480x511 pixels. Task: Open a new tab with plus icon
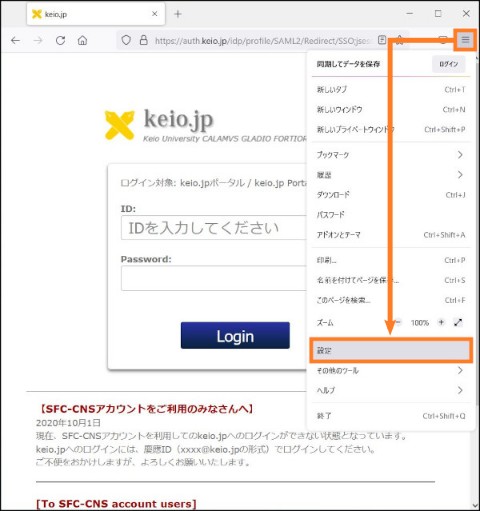(x=178, y=14)
